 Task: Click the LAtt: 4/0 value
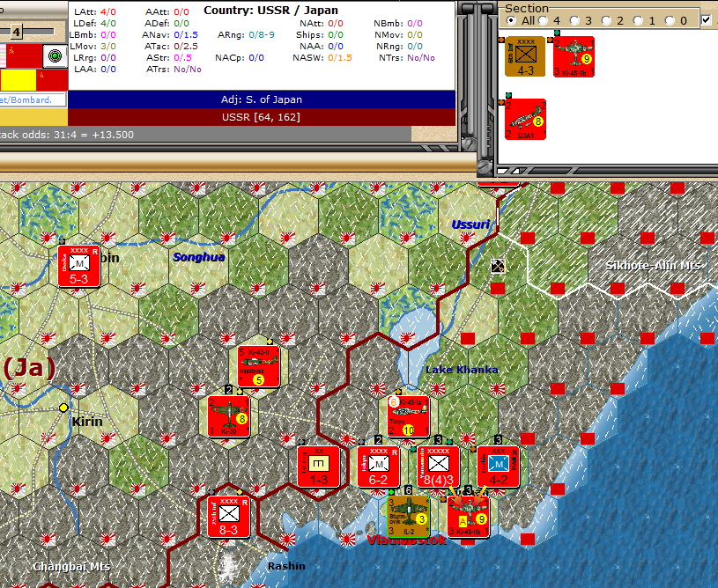click(x=108, y=12)
